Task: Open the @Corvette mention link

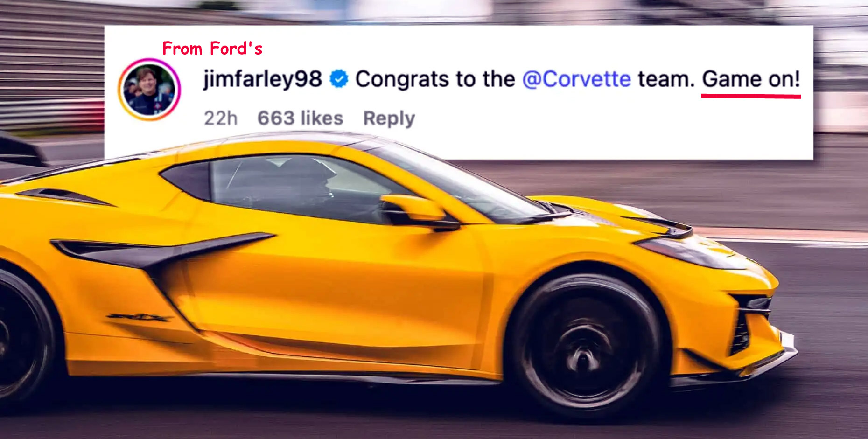Action: point(576,79)
